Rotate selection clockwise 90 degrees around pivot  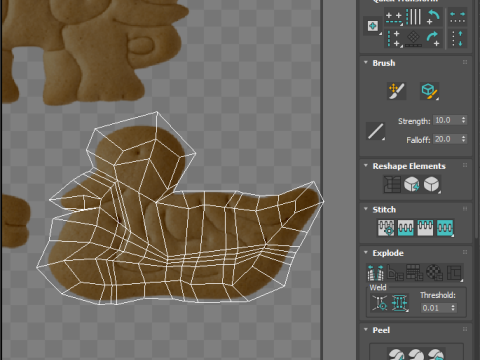point(433,39)
